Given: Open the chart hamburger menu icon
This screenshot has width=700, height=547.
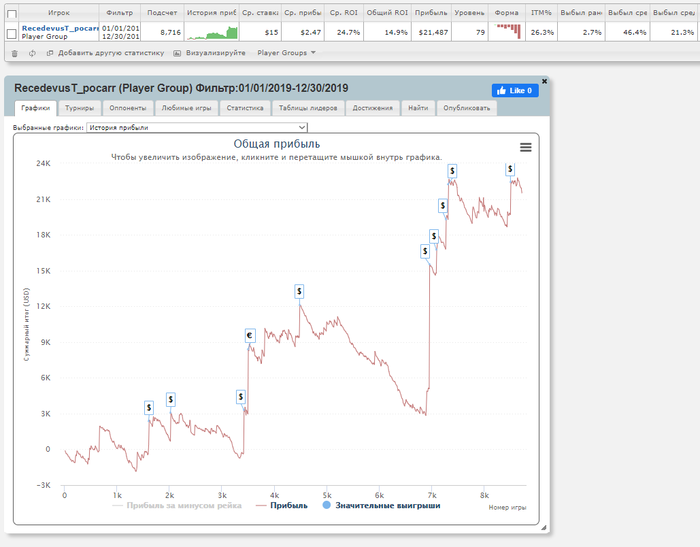Looking at the screenshot, I should [525, 147].
